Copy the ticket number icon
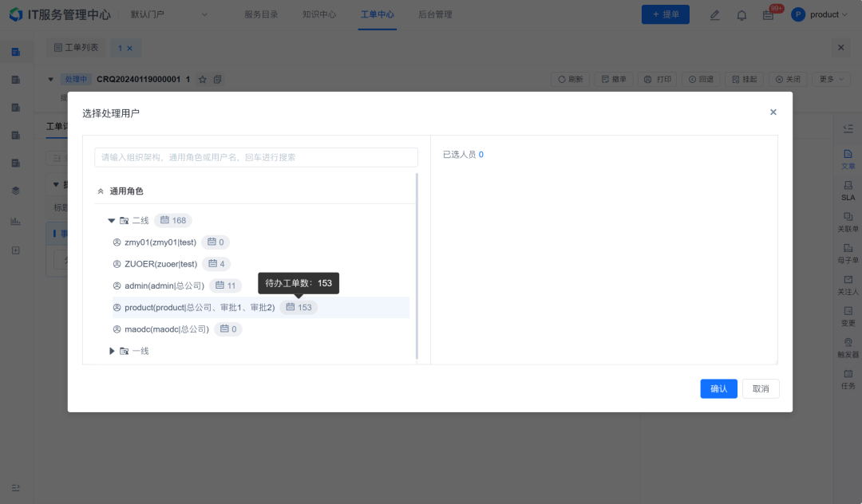The image size is (862, 504). (x=218, y=79)
